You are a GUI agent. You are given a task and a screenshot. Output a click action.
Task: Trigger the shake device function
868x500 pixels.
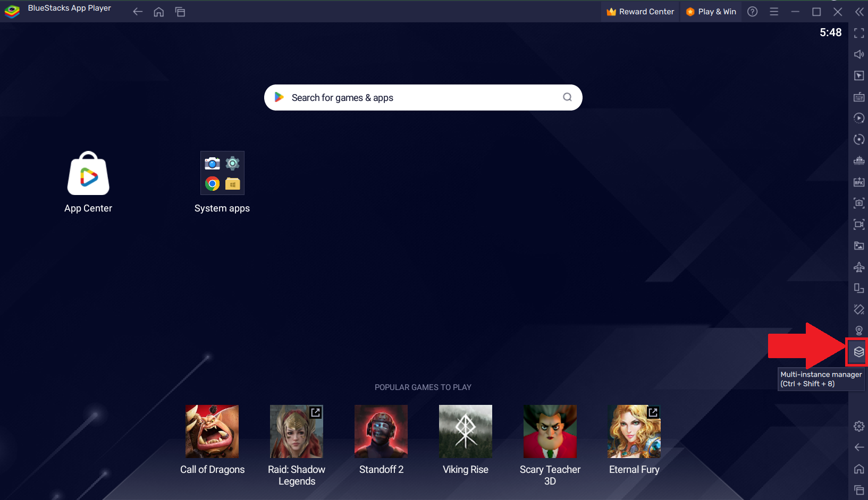859,309
